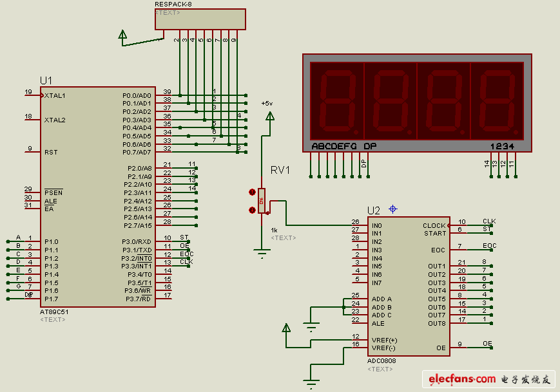Image resolution: width=560 pixels, height=392 pixels.
Task: Click the U2 reference label of the ADC
Action: pos(374,210)
